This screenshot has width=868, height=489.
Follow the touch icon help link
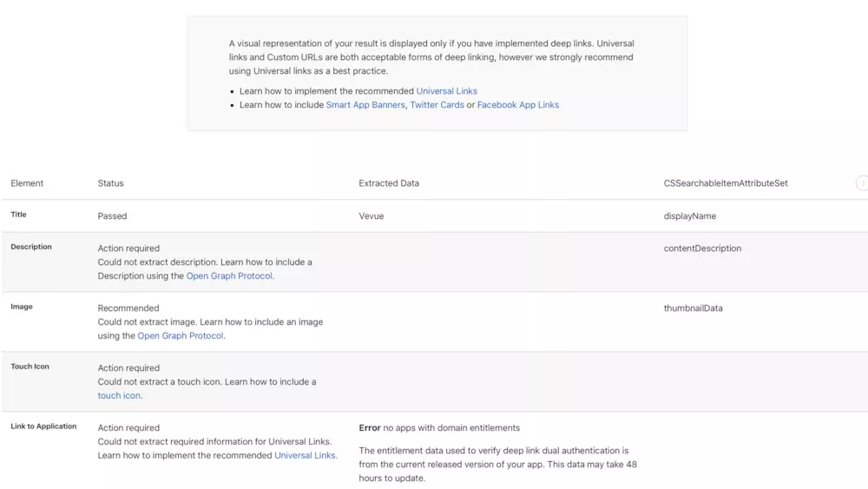pyautogui.click(x=119, y=396)
